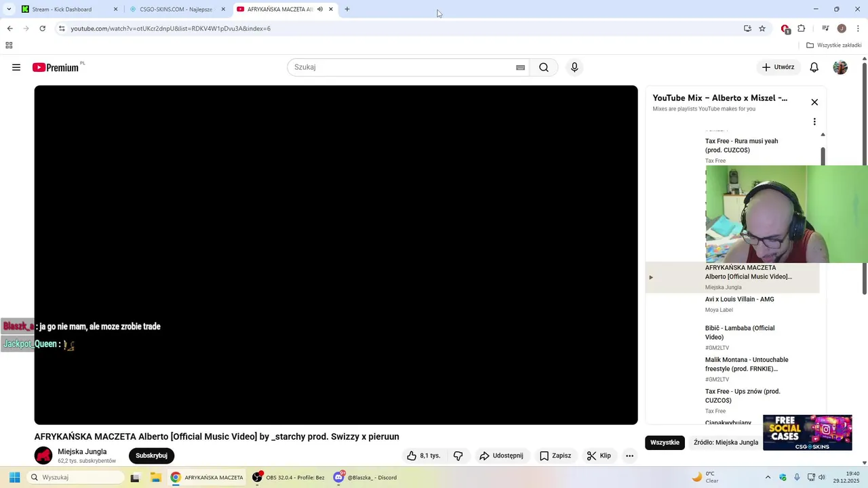868x488 pixels.
Task: Open a new browser tab
Action: pyautogui.click(x=347, y=9)
